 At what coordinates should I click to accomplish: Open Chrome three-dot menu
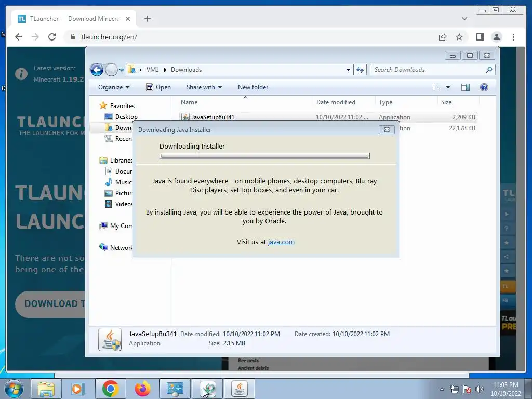tap(513, 37)
